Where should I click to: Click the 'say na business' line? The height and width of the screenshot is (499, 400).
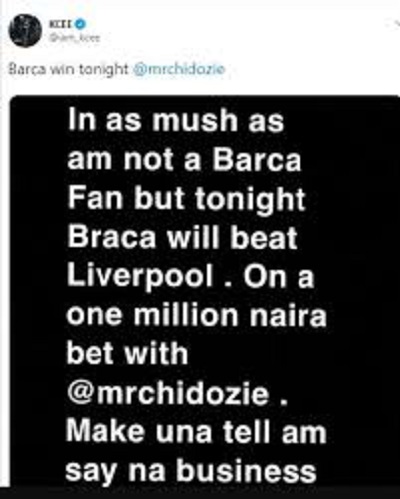pos(191,472)
